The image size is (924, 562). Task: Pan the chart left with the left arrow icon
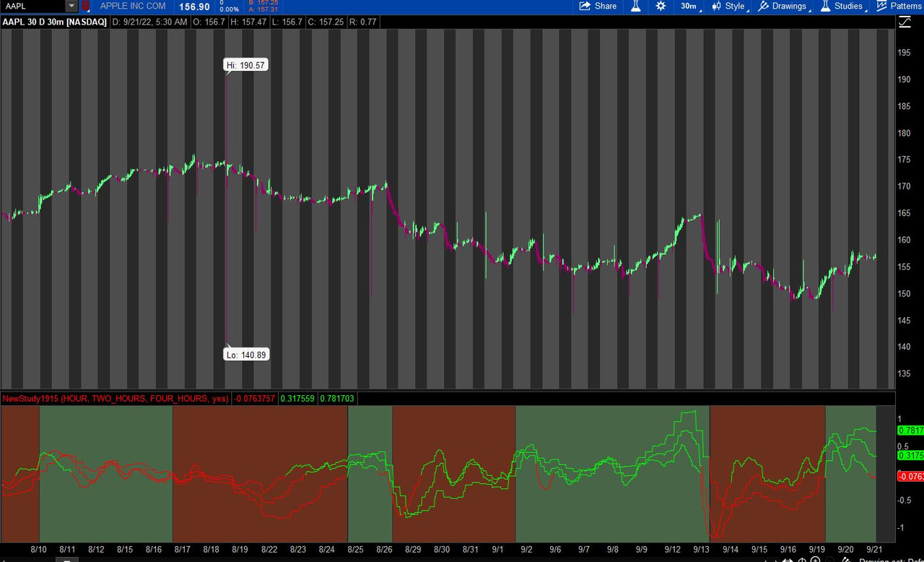765,559
